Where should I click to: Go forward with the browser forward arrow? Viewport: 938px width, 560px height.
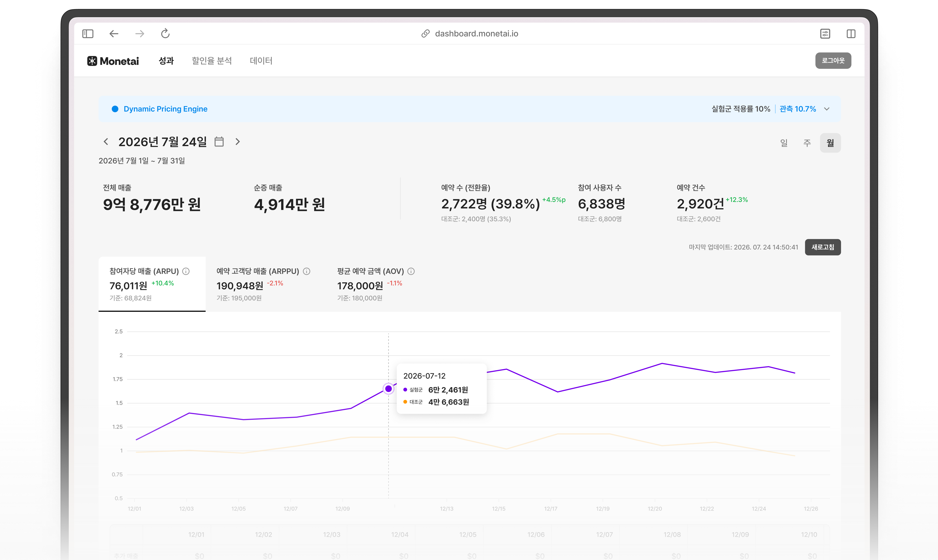pos(140,34)
